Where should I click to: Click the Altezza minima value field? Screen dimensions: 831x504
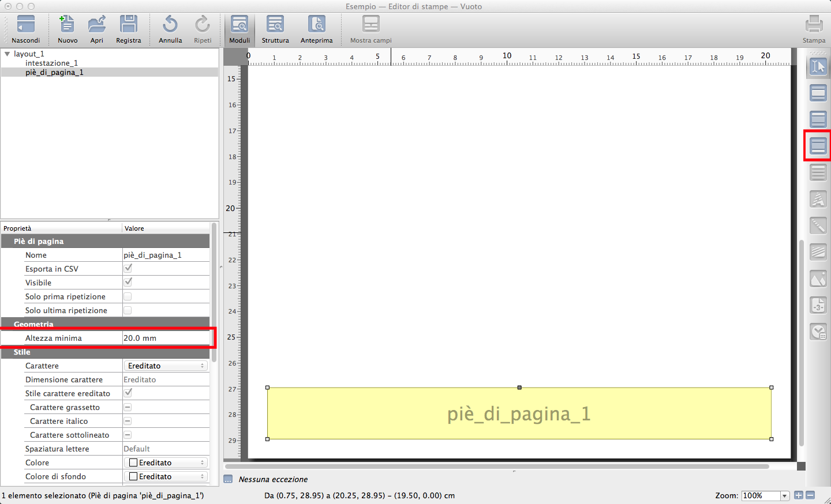(x=166, y=338)
